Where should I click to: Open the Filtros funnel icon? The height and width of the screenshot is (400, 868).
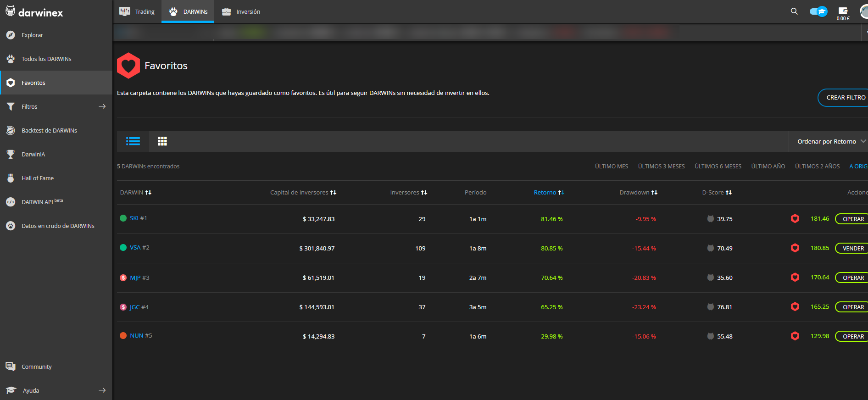point(11,106)
